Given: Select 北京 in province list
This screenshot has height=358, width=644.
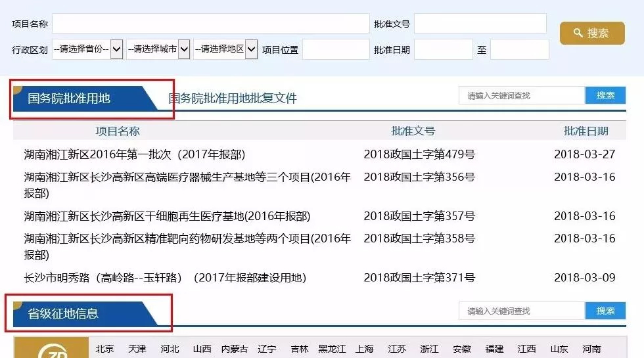Looking at the screenshot, I should 104,349.
